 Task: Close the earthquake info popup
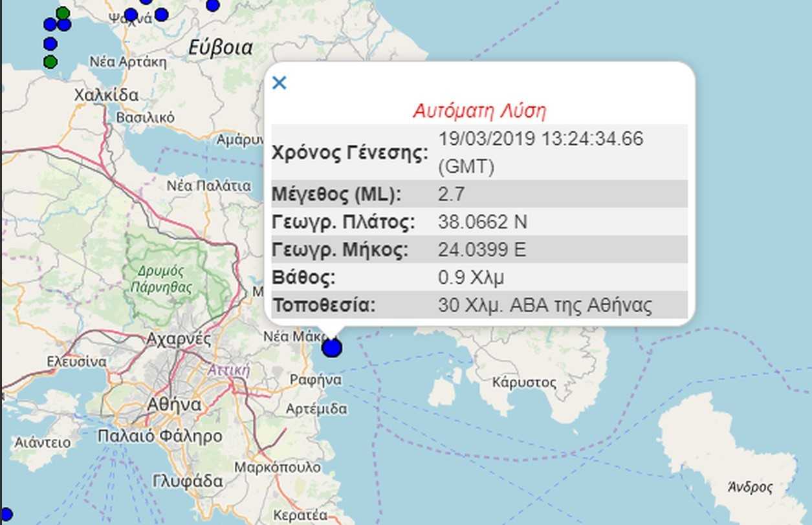pos(279,83)
